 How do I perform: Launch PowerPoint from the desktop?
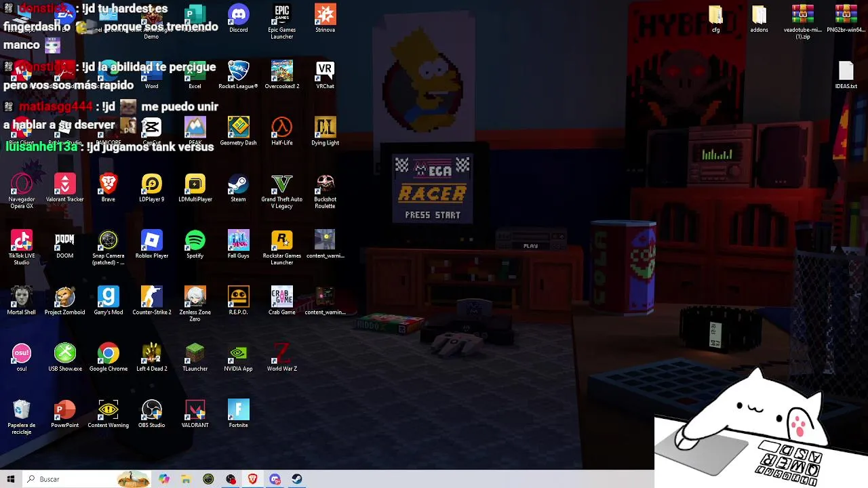[65, 413]
